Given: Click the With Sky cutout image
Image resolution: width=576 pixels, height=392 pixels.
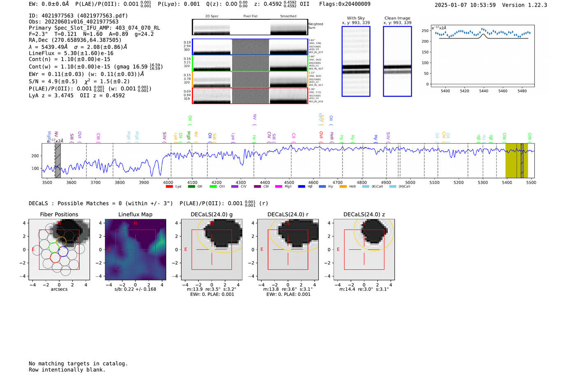Looking at the screenshot, I should point(356,61).
